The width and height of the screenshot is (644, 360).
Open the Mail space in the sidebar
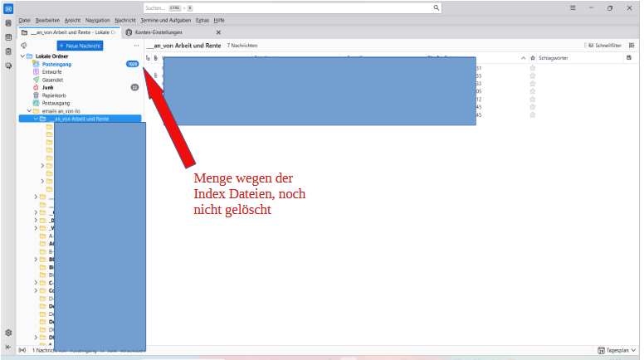coord(8,8)
